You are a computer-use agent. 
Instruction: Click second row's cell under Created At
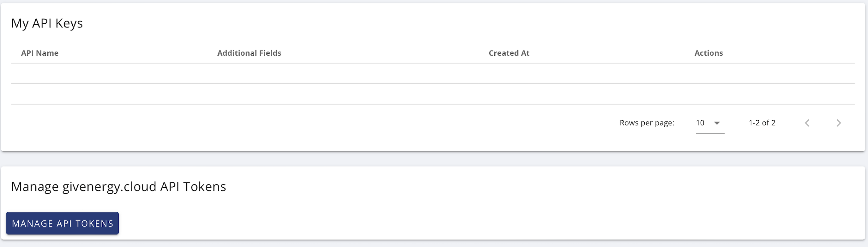click(586, 94)
